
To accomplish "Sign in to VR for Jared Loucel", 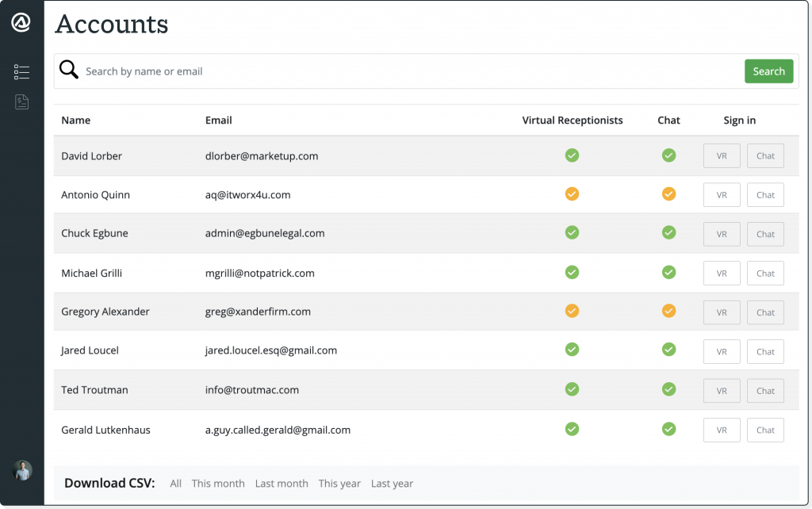I will [x=721, y=351].
